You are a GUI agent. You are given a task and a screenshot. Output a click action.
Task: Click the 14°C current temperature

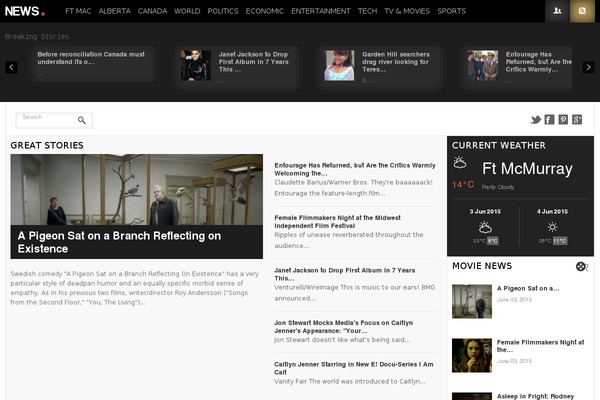[x=463, y=185]
